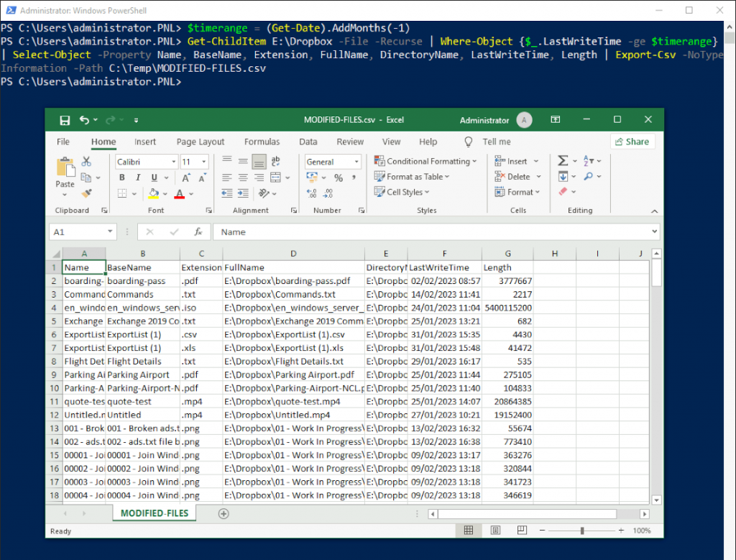Open the Formulas ribbon tab
The image size is (736, 560).
(262, 142)
